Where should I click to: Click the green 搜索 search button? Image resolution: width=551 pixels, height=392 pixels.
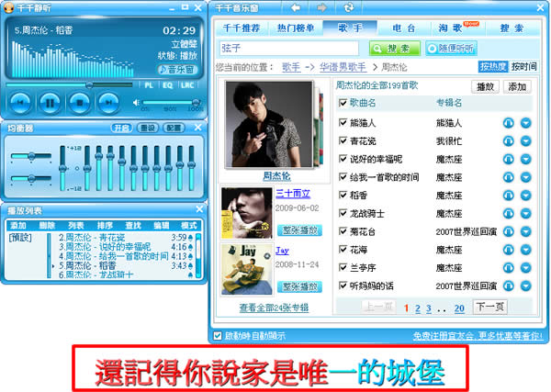395,48
